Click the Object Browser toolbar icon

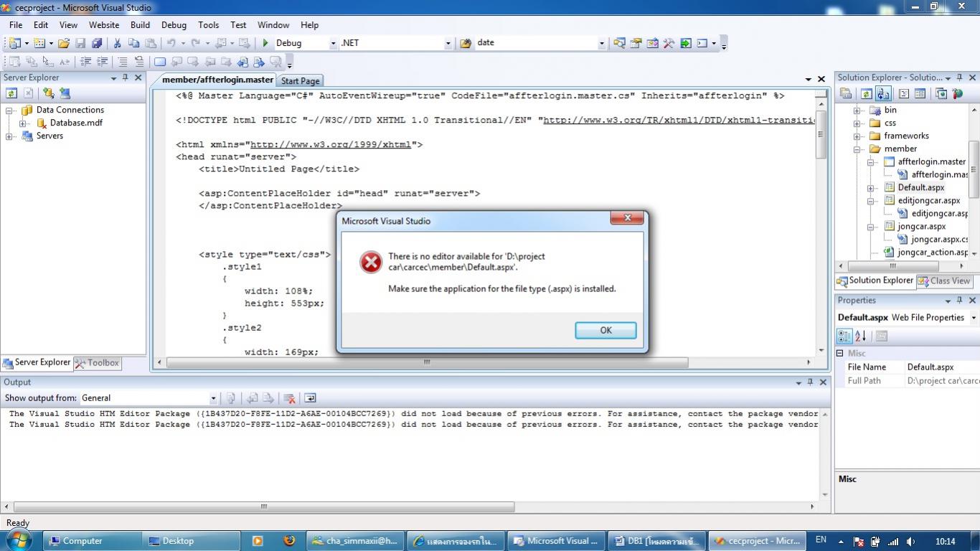(652, 43)
